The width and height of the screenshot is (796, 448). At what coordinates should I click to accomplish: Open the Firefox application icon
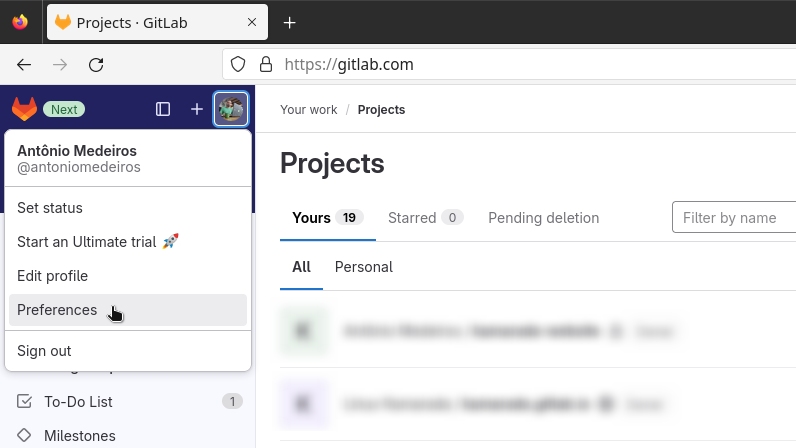(20, 22)
